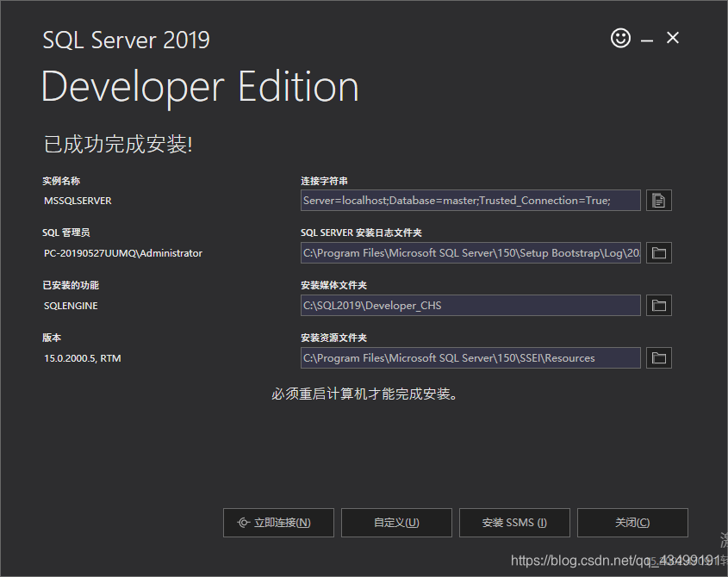Select the MSSQLSERVER instance name text
The width and height of the screenshot is (728, 577).
78,201
